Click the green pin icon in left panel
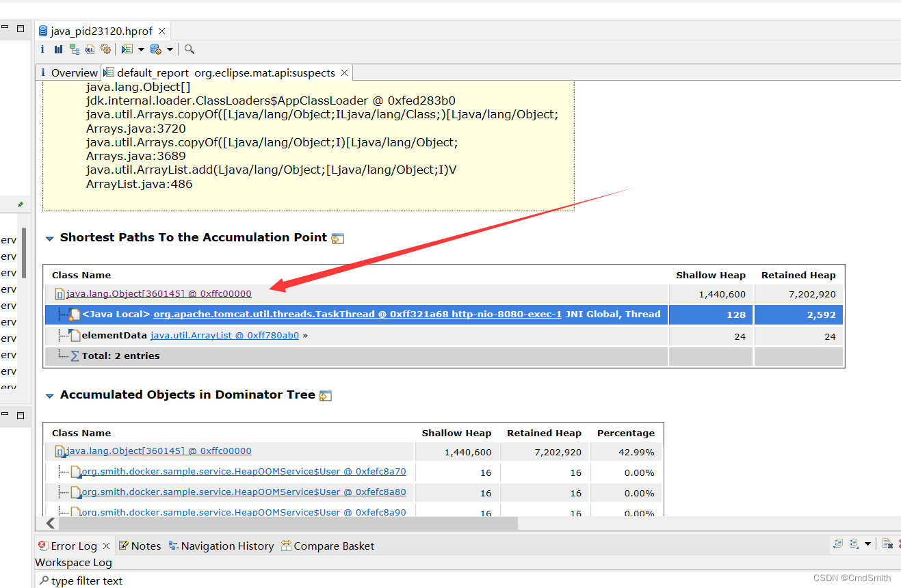This screenshot has height=588, width=901. coord(21,204)
